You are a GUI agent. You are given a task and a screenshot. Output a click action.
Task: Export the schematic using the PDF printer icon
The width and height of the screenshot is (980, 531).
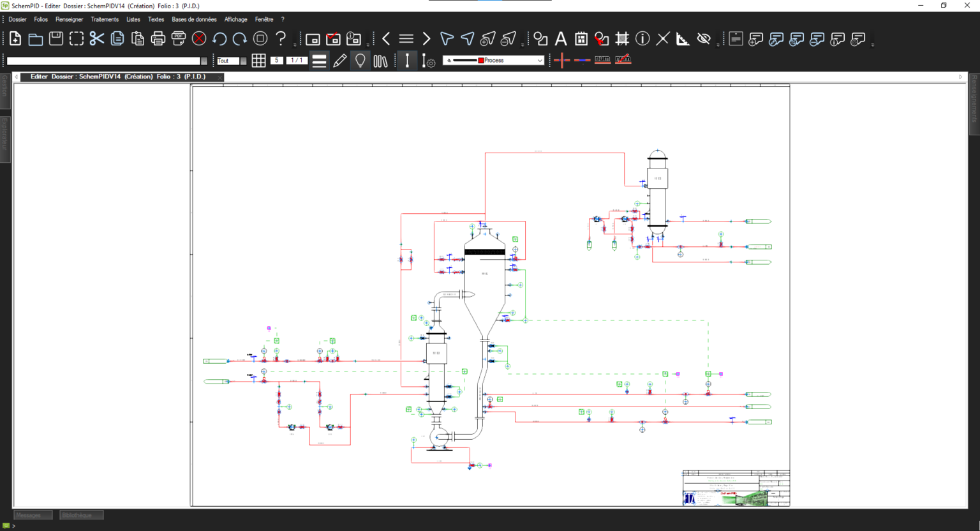(179, 38)
